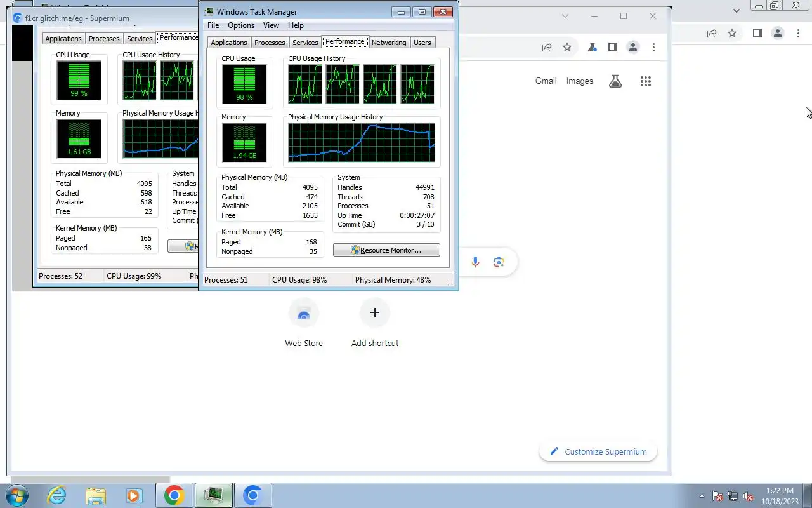Switch to Task Manager taskbar button
Screen dimensions: 812x508
pyautogui.click(x=213, y=495)
